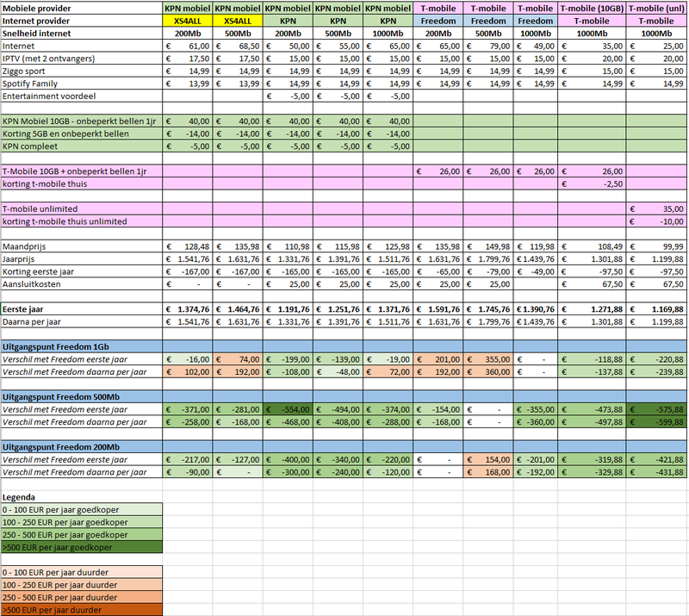Select the Maandprijs value 128,48
Viewport: 689px width, 616px height.
(188, 246)
